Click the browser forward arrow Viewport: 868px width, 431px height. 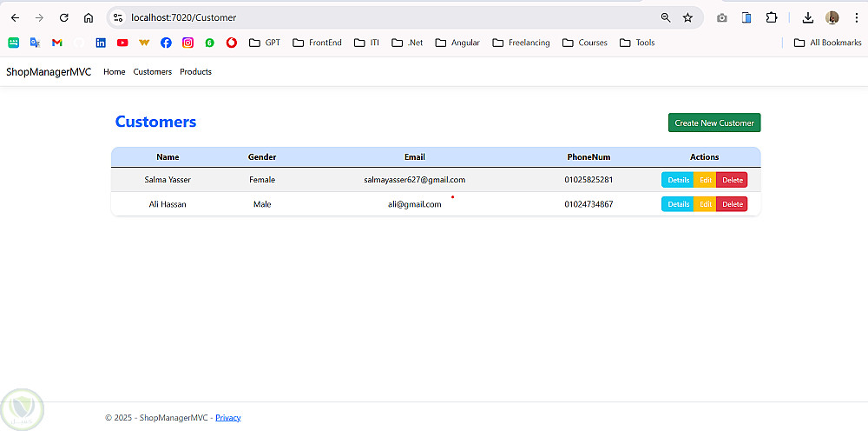click(x=39, y=17)
